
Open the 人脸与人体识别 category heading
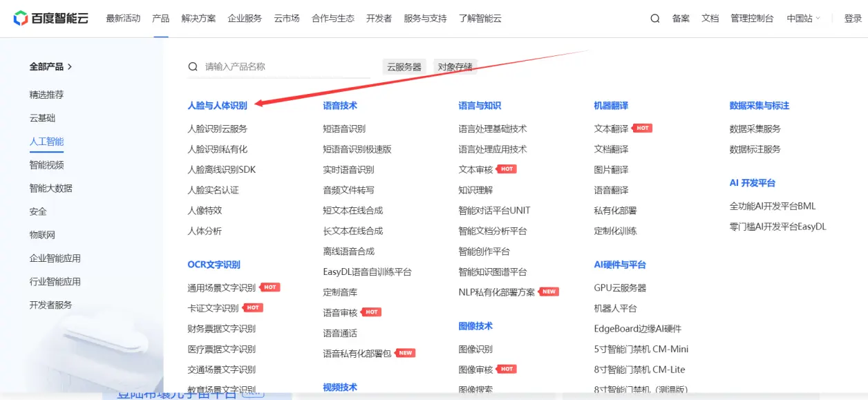[x=217, y=106]
